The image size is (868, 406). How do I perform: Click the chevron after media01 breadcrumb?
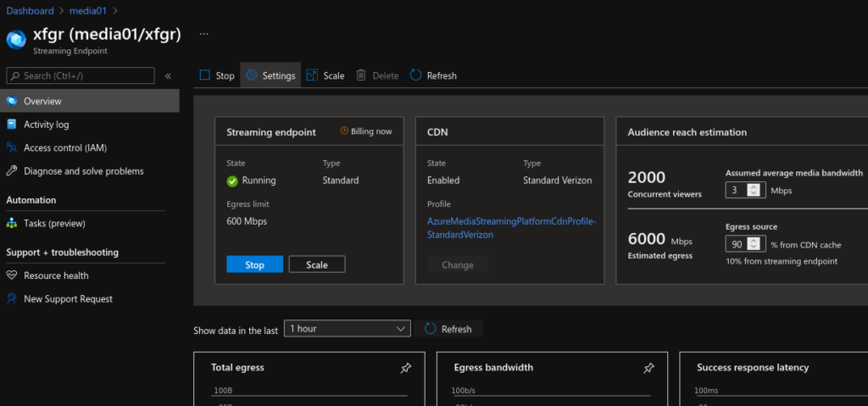tap(115, 10)
